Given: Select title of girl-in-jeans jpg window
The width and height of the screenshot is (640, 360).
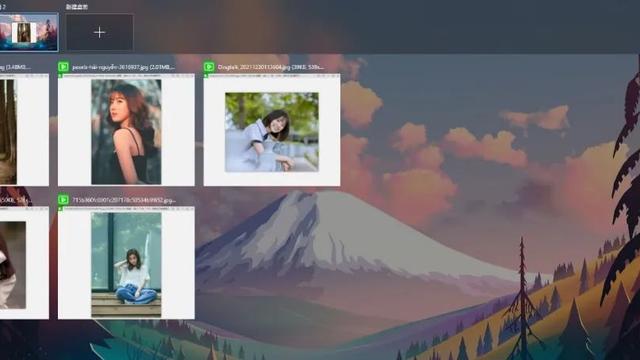Looking at the screenshot, I should tap(124, 200).
